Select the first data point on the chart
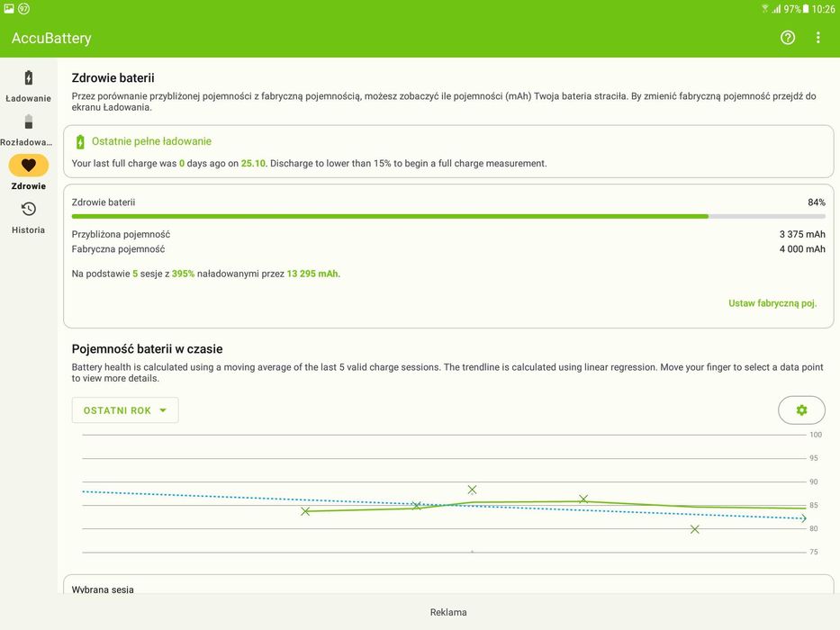Screen dimensions: 840x630 click(305, 511)
